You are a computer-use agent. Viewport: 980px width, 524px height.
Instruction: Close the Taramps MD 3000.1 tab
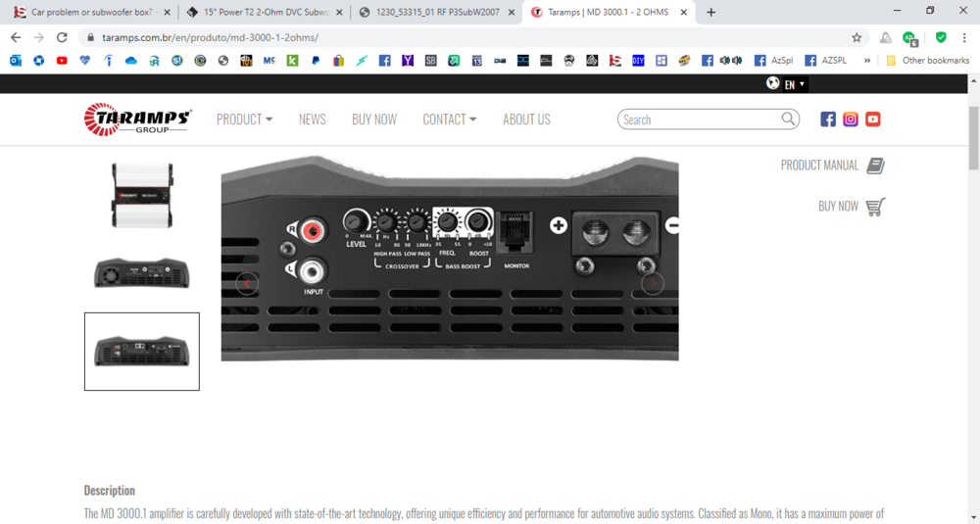pos(684,12)
